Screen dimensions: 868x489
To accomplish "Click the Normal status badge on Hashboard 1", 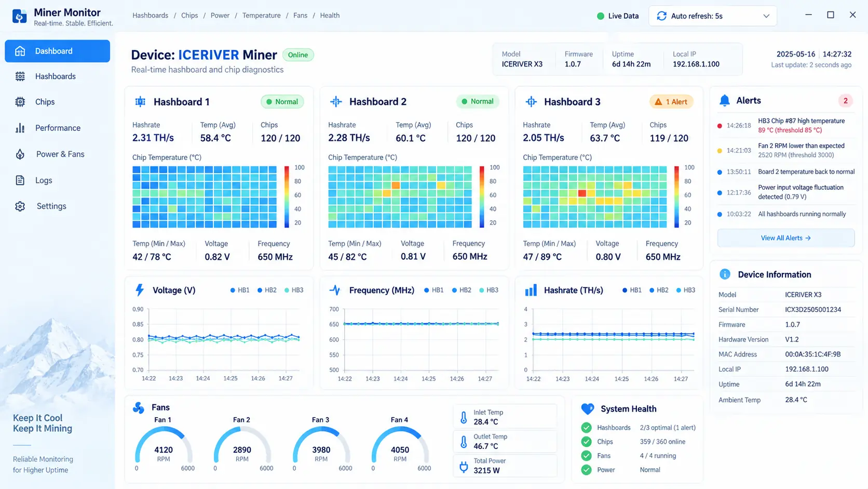I will click(x=282, y=102).
